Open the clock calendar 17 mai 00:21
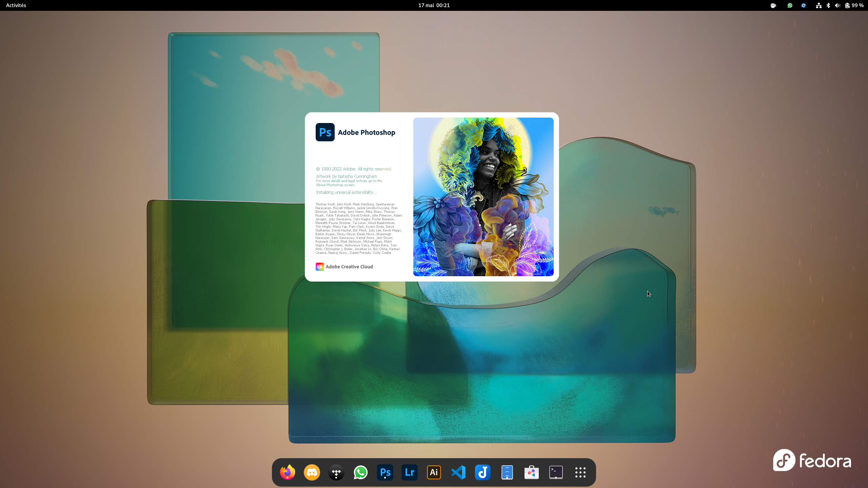The height and width of the screenshot is (488, 868). (434, 5)
